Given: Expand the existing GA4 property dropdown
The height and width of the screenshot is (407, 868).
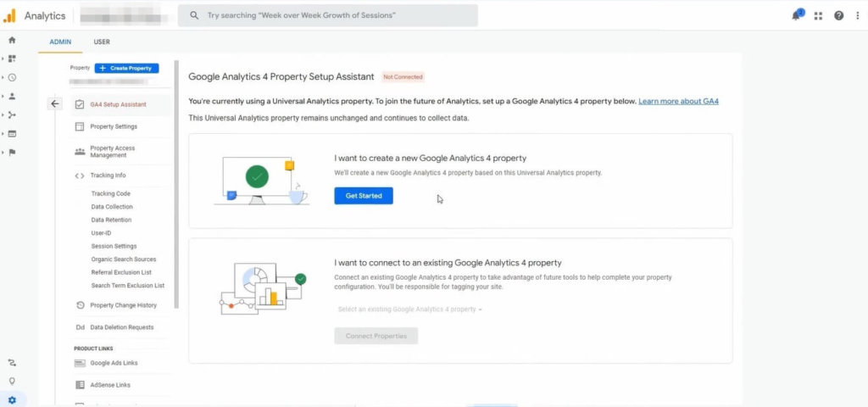Looking at the screenshot, I should (x=409, y=309).
